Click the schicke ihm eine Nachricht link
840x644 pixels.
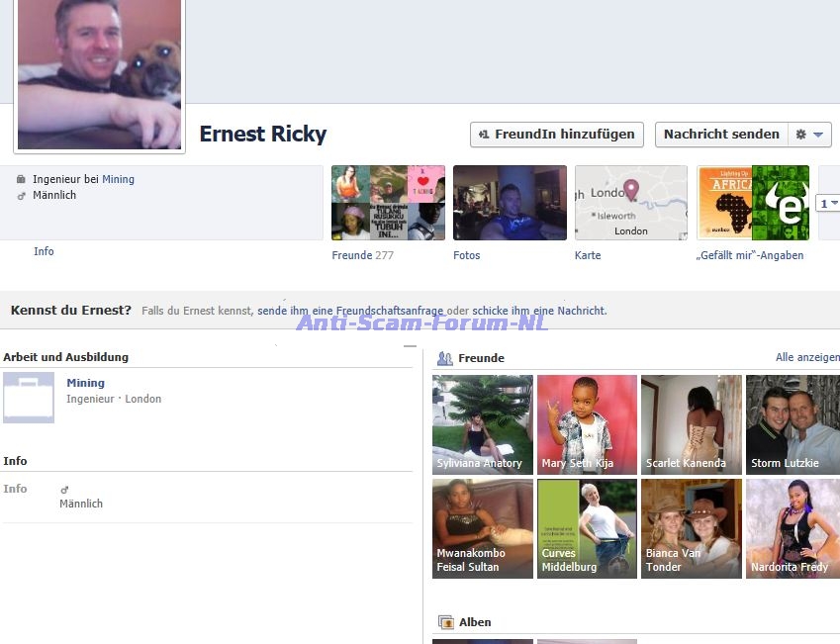click(539, 311)
